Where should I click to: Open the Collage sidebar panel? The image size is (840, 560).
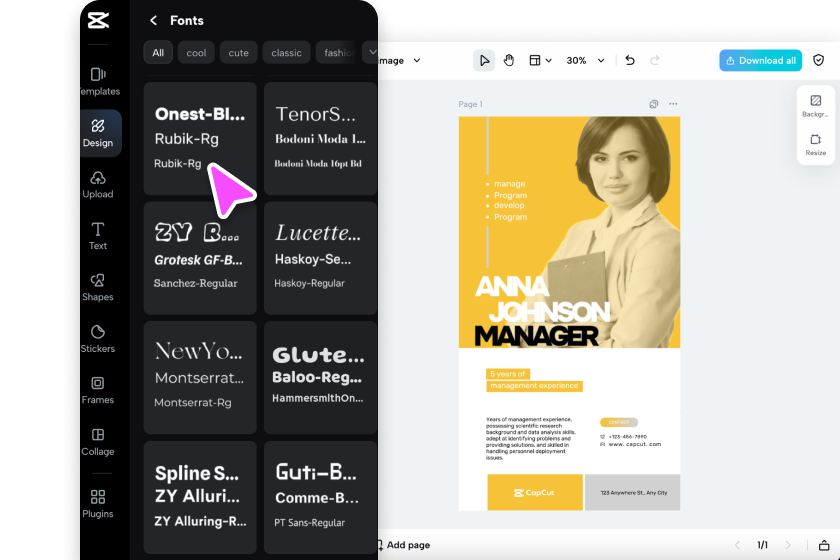(x=98, y=442)
